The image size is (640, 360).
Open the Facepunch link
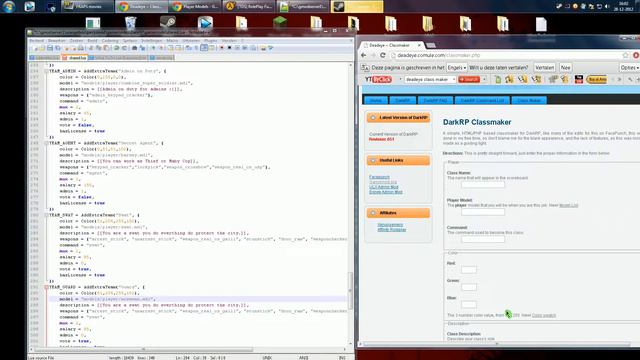tap(379, 177)
